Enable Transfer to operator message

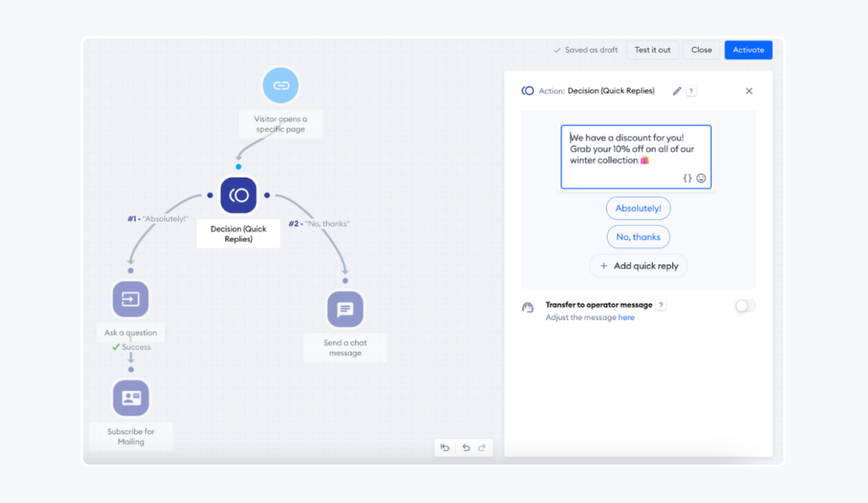pyautogui.click(x=745, y=306)
